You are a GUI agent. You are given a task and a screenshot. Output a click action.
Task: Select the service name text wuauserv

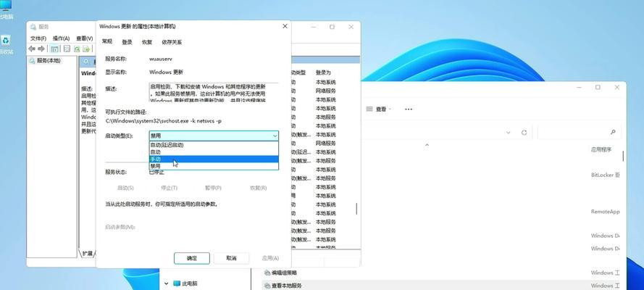[161, 59]
